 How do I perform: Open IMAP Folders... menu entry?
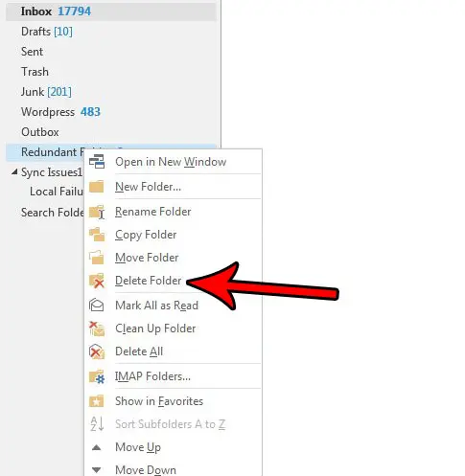[173, 376]
